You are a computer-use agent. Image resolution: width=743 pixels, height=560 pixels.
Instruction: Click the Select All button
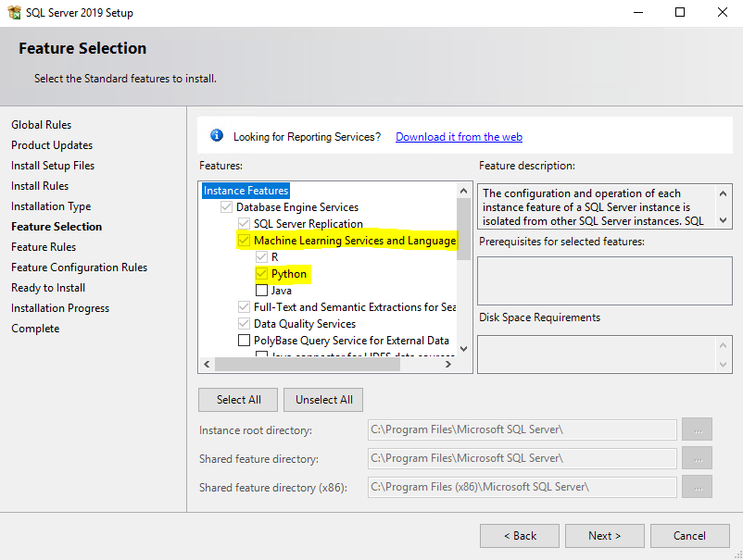[x=238, y=400]
